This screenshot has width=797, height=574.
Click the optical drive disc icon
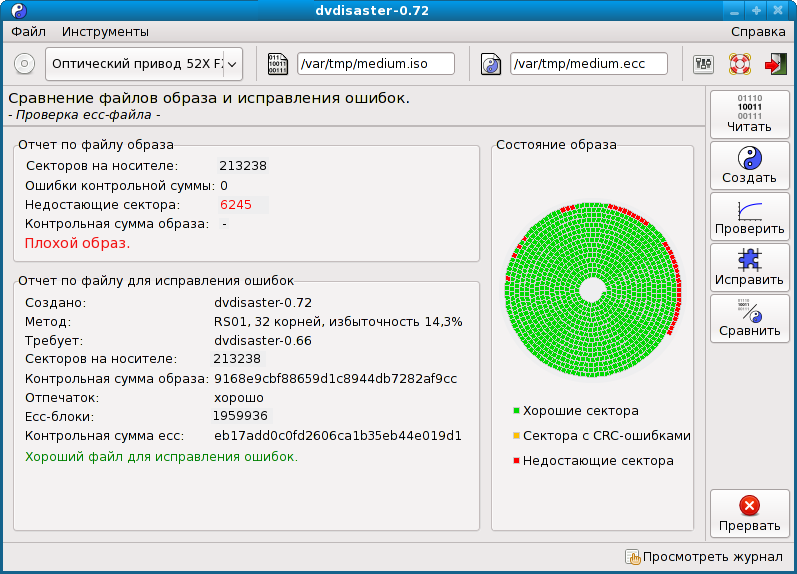[24, 64]
